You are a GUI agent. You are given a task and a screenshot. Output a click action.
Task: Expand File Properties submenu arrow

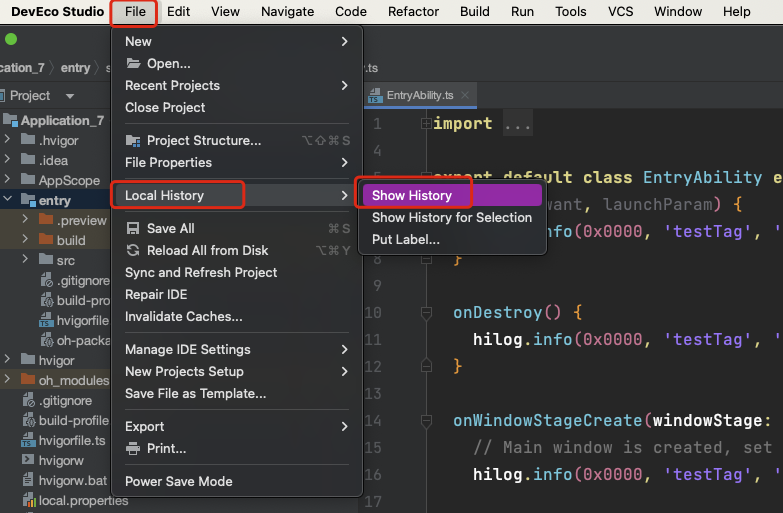point(344,162)
